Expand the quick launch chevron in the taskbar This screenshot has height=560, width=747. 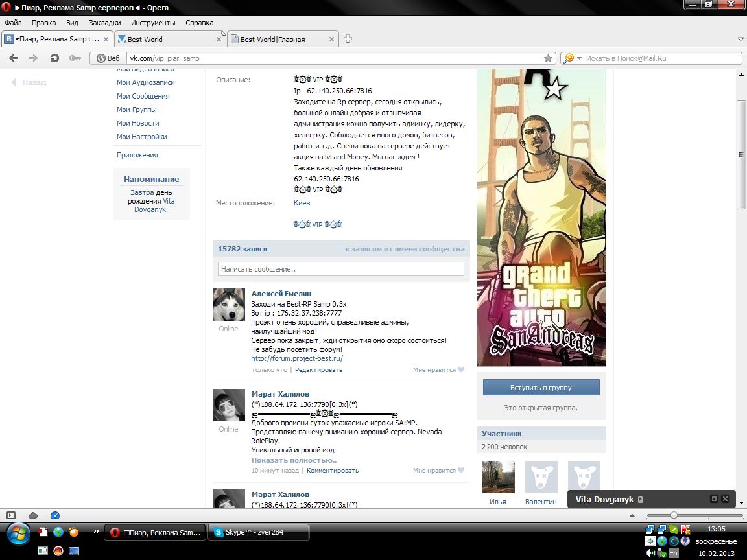[96, 531]
